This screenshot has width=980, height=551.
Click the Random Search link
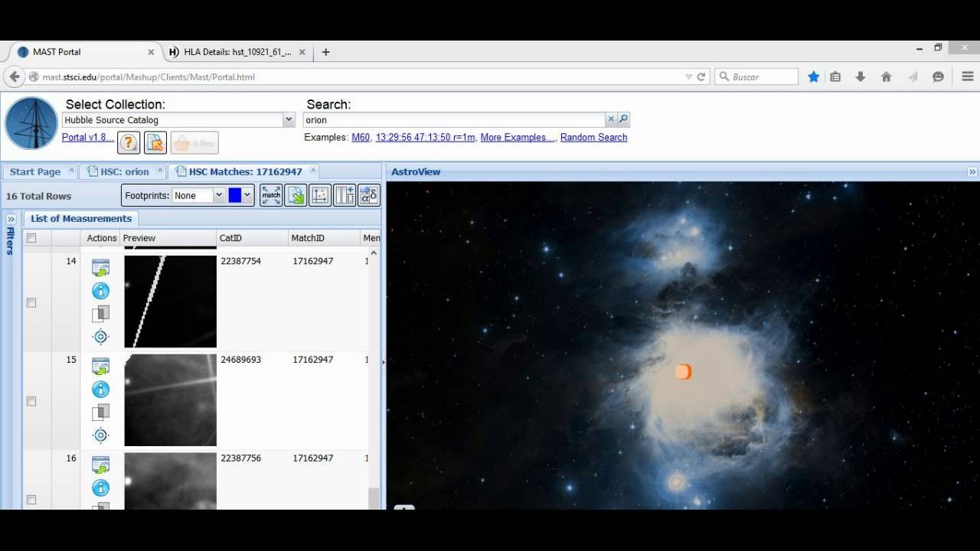tap(593, 137)
